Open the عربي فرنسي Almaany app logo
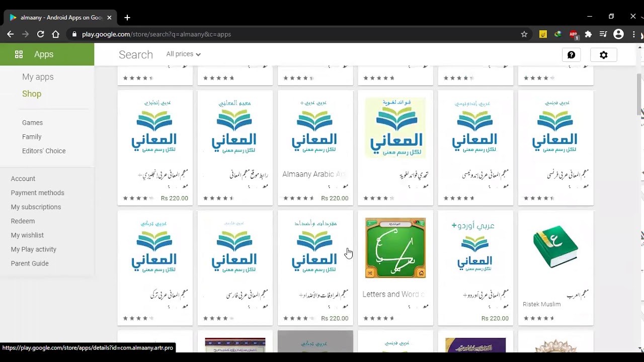 point(556,128)
